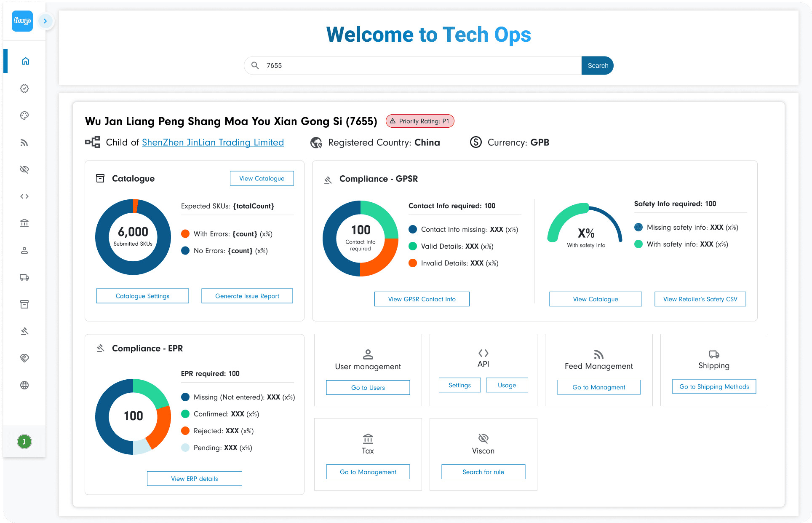
Task: Click the code brackets API sidebar icon
Action: [24, 196]
